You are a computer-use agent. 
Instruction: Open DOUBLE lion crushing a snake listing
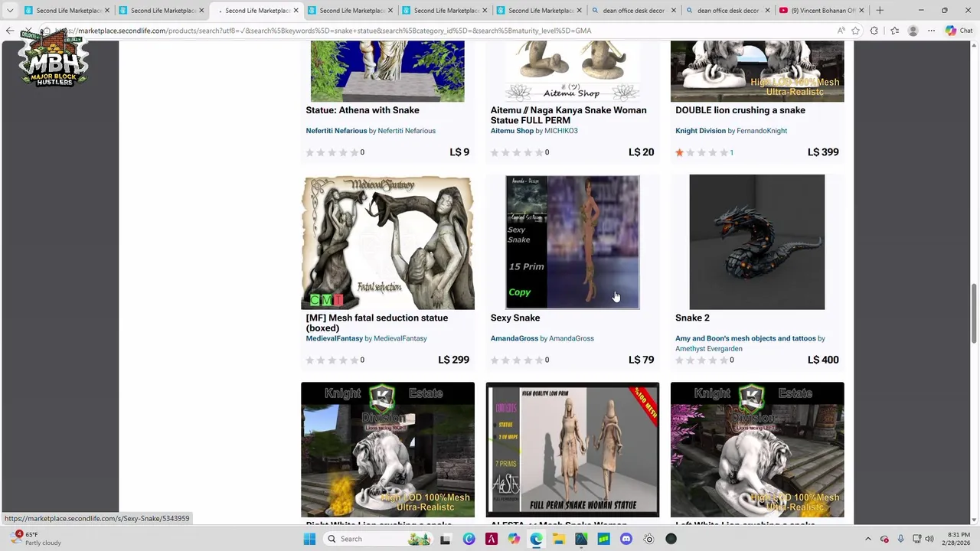click(740, 110)
